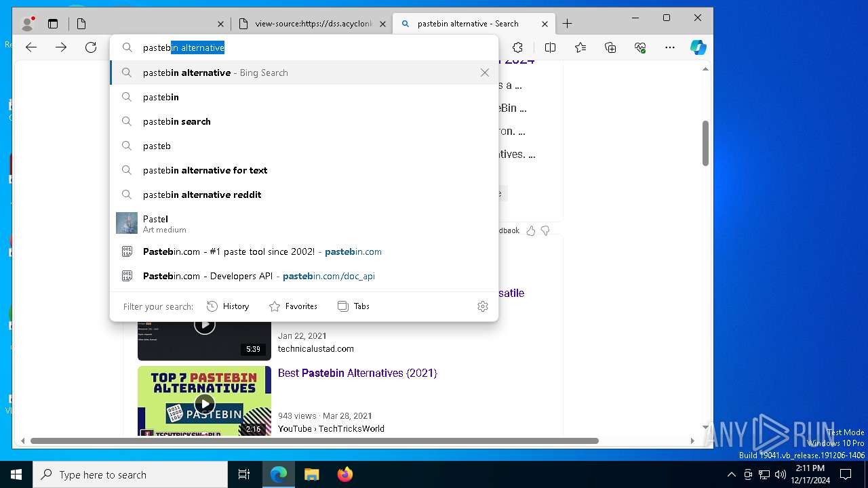Click the vertical scrollbar thumb
This screenshot has width=868, height=488.
(x=705, y=143)
